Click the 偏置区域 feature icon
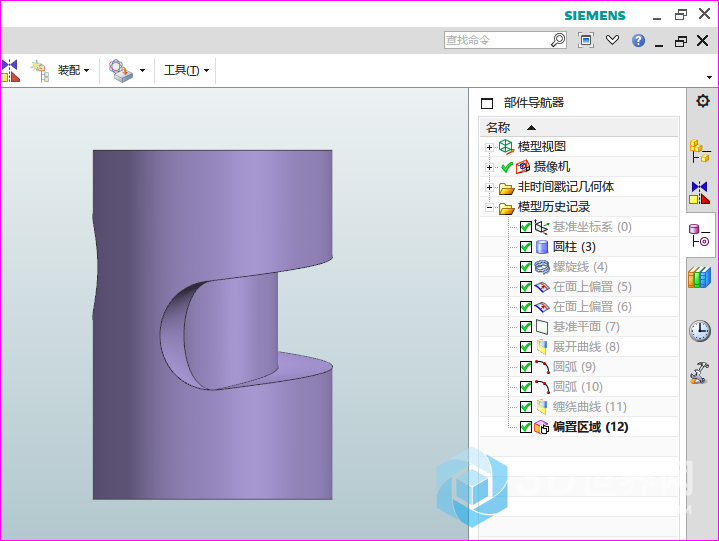This screenshot has height=541, width=719. click(542, 427)
